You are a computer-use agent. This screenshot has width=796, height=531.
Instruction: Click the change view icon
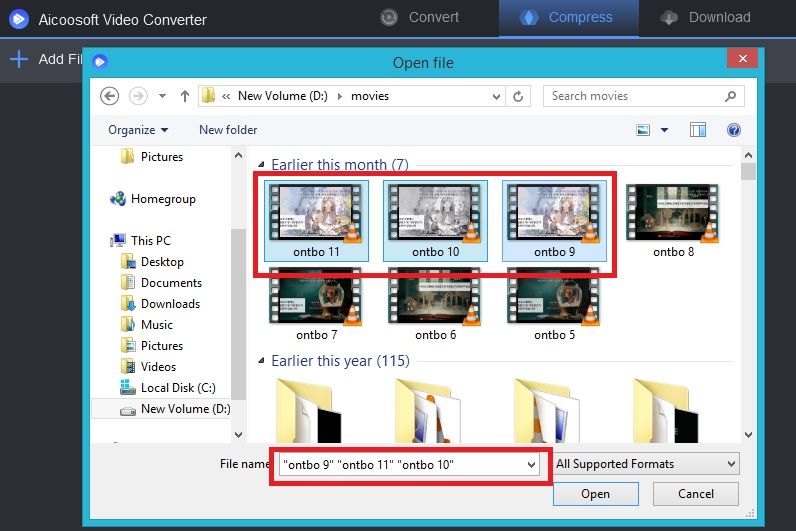pyautogui.click(x=643, y=130)
